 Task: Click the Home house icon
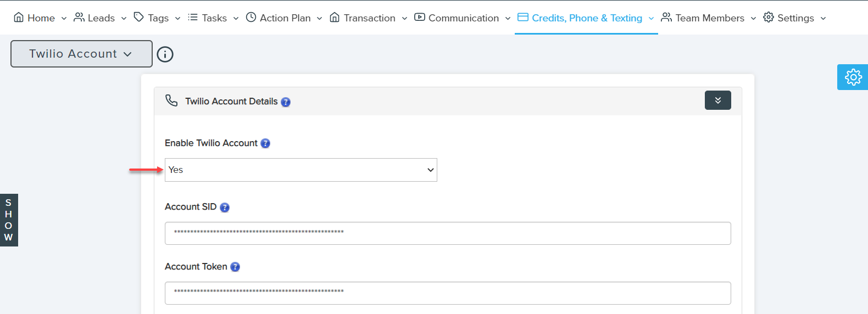point(19,18)
